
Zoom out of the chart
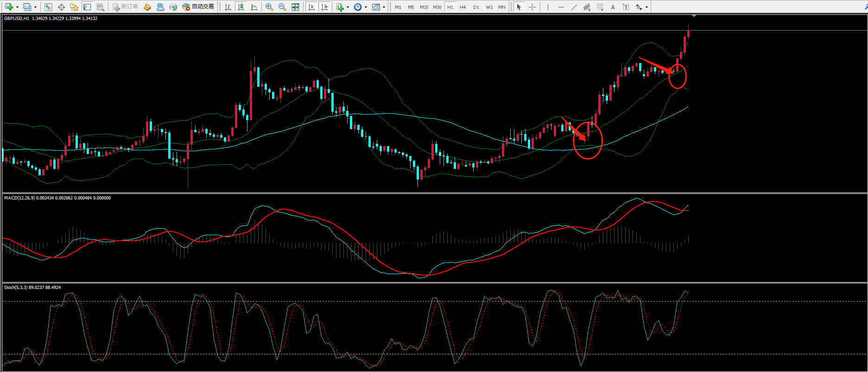click(282, 7)
